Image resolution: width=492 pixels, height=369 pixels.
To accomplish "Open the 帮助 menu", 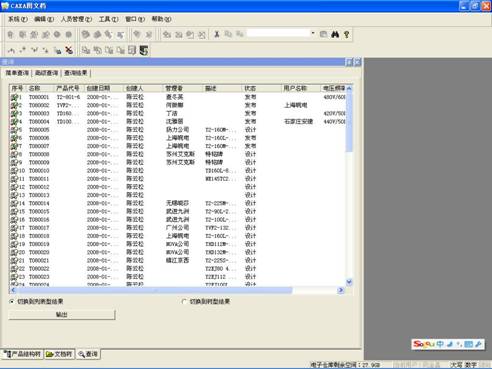I will pyautogui.click(x=161, y=19).
